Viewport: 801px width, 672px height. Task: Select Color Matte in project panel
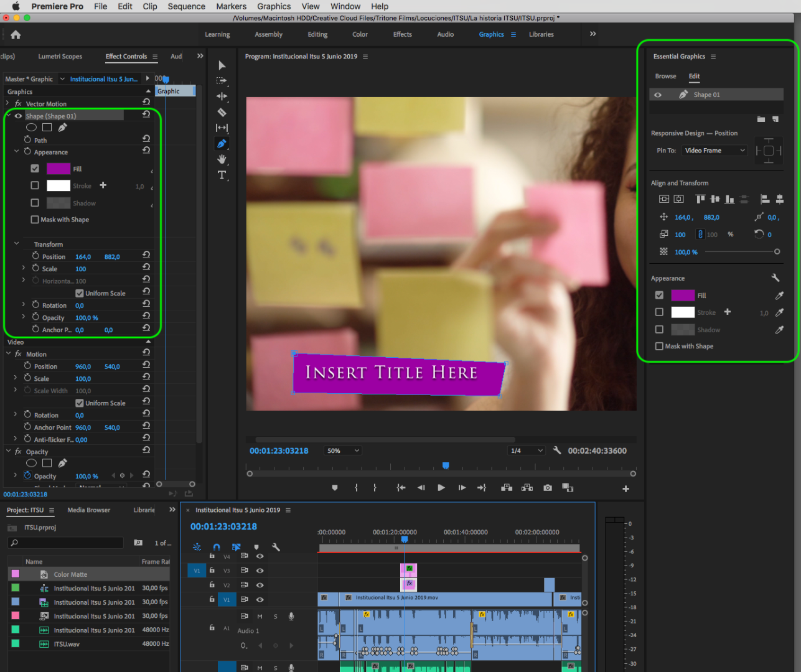(x=70, y=574)
